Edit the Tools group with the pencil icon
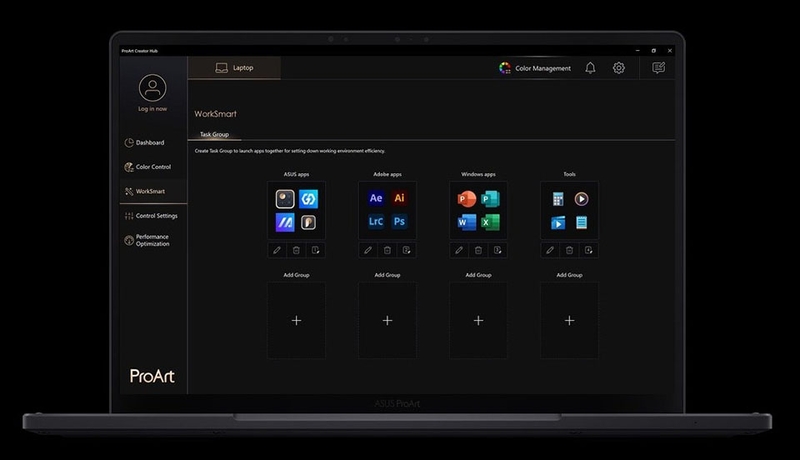The image size is (800, 460). tap(550, 250)
